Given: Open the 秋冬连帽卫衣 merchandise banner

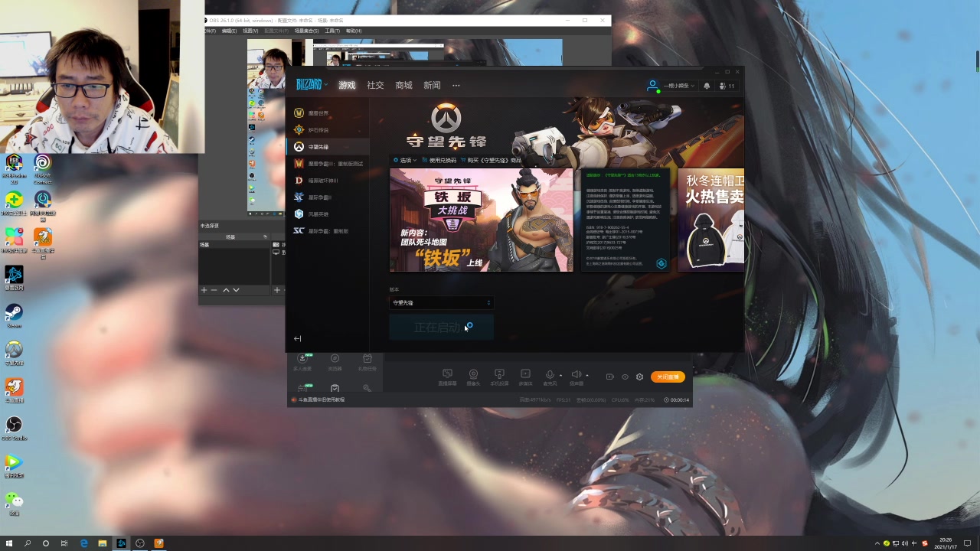Looking at the screenshot, I should click(x=711, y=220).
